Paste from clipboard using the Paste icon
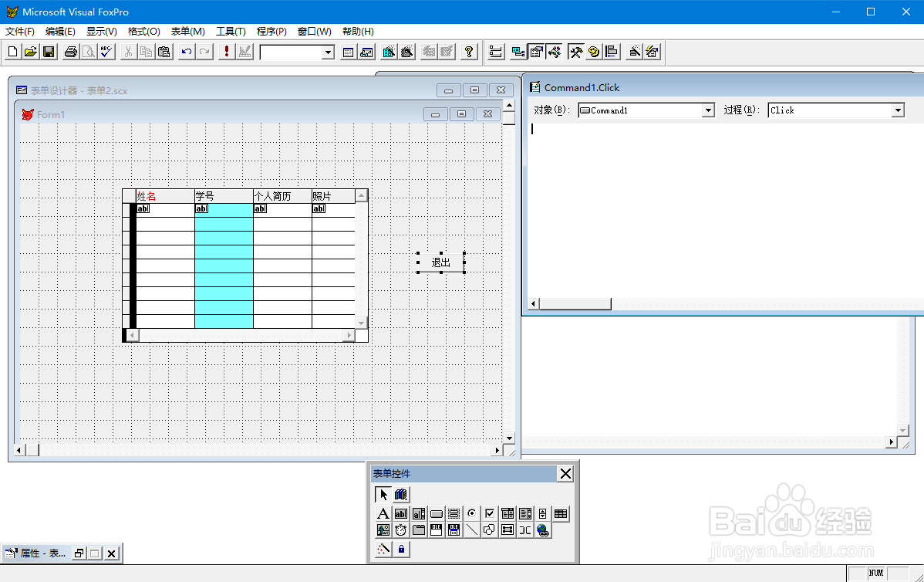924x582 pixels. [x=164, y=52]
